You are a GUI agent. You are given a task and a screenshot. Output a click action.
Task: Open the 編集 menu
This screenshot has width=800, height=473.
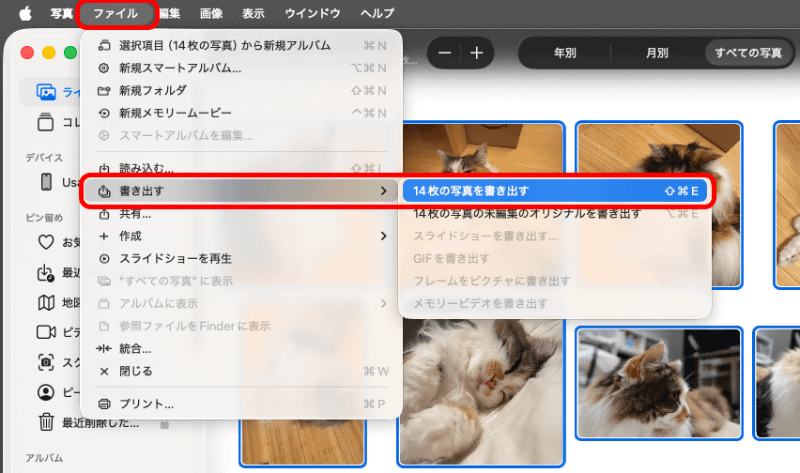click(x=169, y=13)
